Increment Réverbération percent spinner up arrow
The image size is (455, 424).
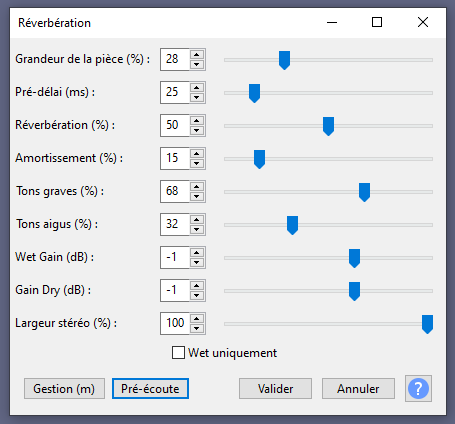pos(197,121)
